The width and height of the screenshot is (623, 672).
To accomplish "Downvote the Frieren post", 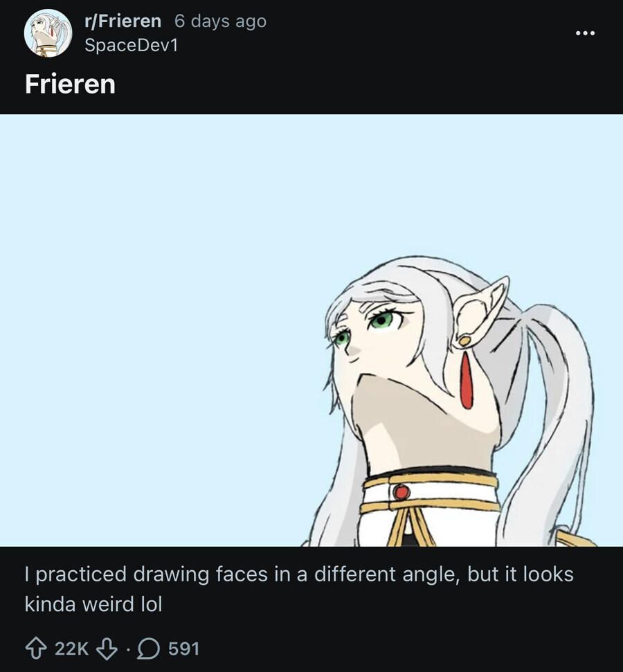I will [x=106, y=648].
